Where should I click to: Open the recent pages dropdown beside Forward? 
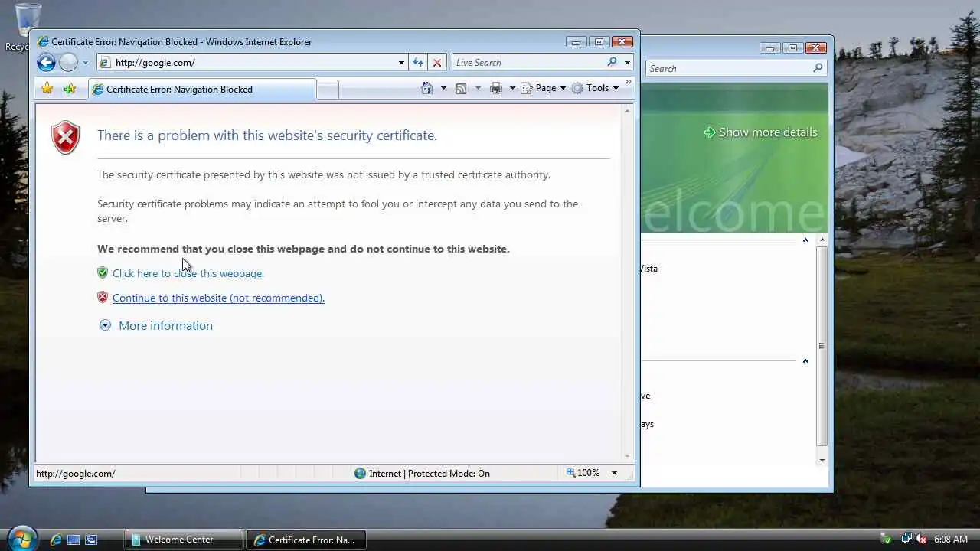pyautogui.click(x=85, y=63)
